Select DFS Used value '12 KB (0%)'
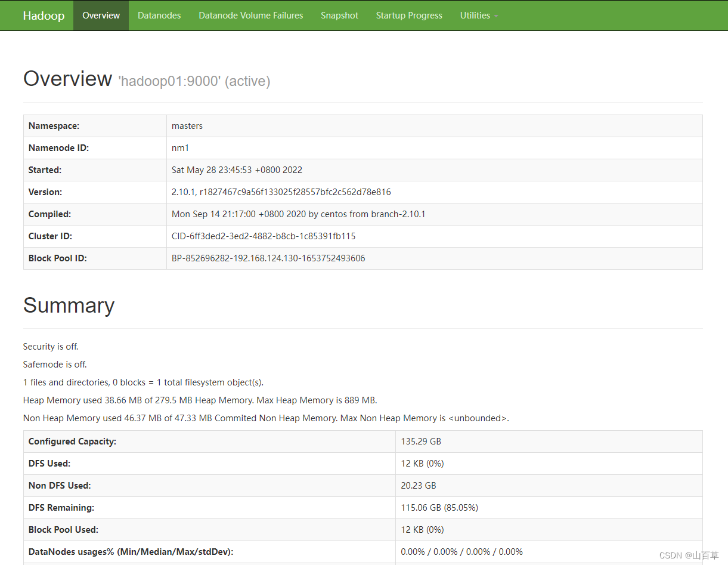728x565 pixels. coord(422,464)
